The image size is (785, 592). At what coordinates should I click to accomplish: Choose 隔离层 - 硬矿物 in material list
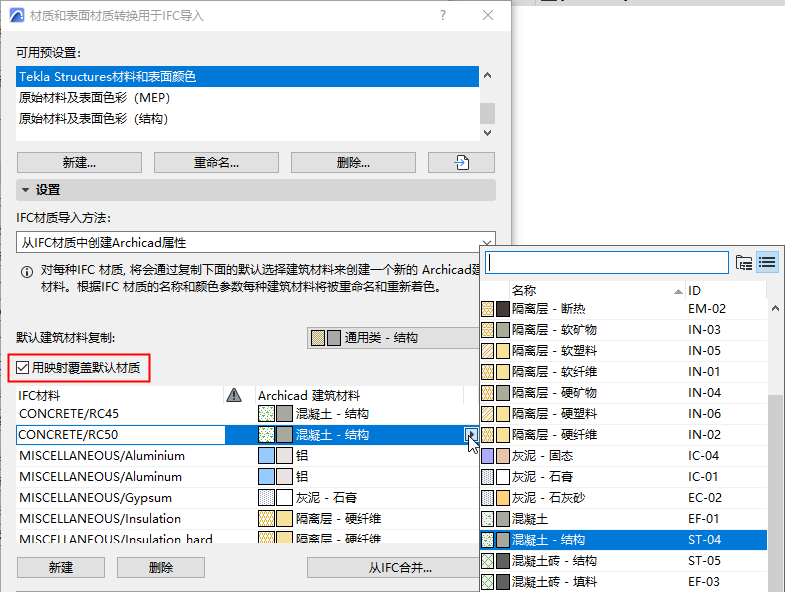(x=623, y=393)
